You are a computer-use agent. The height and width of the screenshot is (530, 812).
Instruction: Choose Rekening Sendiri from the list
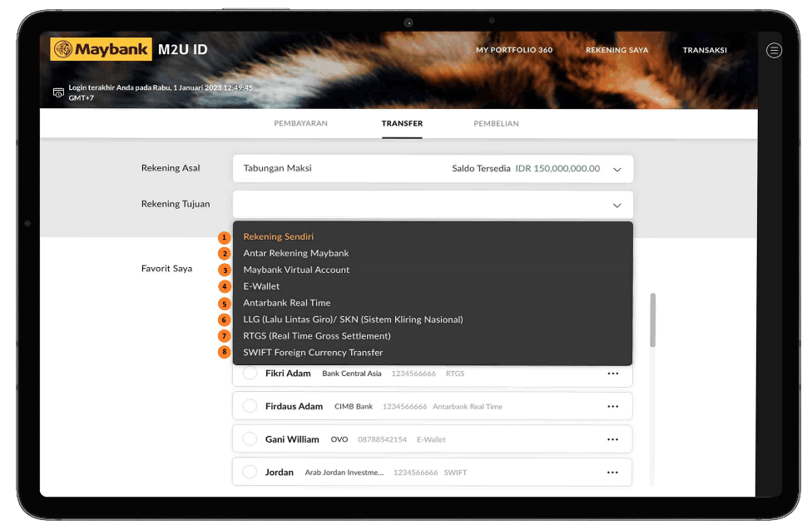(279, 237)
